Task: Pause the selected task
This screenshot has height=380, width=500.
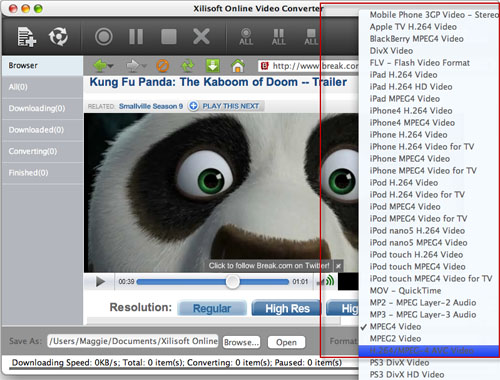Action: pyautogui.click(x=136, y=36)
